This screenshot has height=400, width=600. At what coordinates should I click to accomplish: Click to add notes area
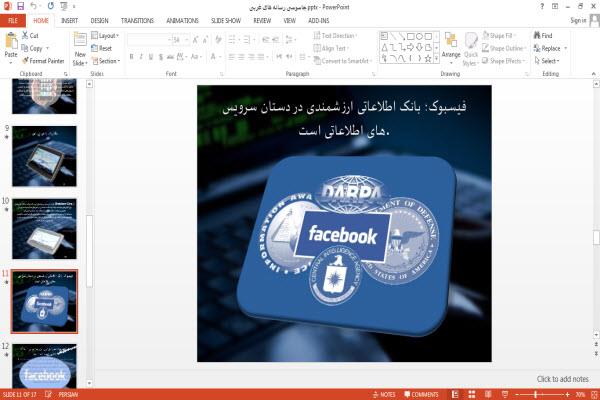[x=562, y=379]
